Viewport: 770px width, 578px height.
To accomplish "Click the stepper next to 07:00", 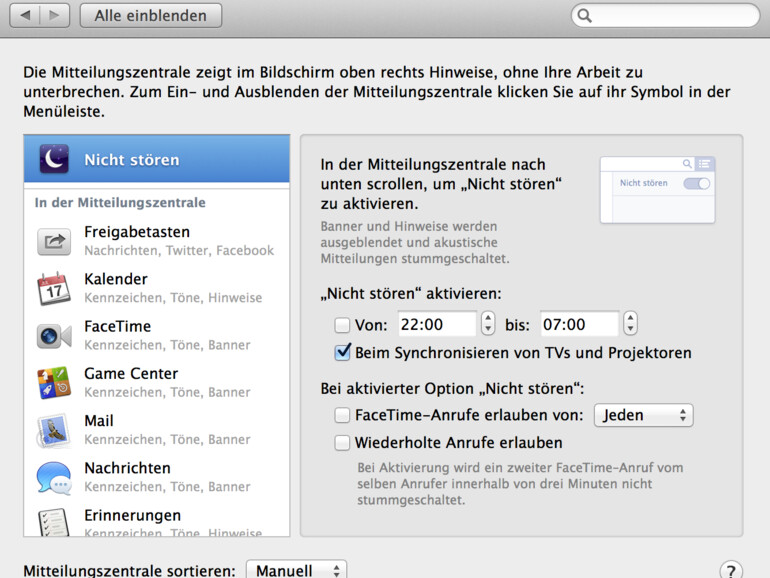I will [629, 324].
